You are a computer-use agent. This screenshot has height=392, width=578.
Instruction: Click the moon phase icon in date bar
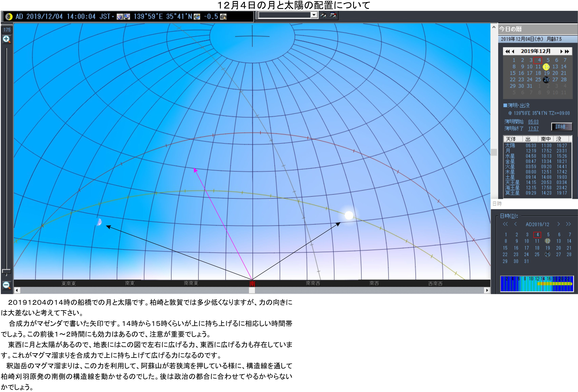pos(9,17)
